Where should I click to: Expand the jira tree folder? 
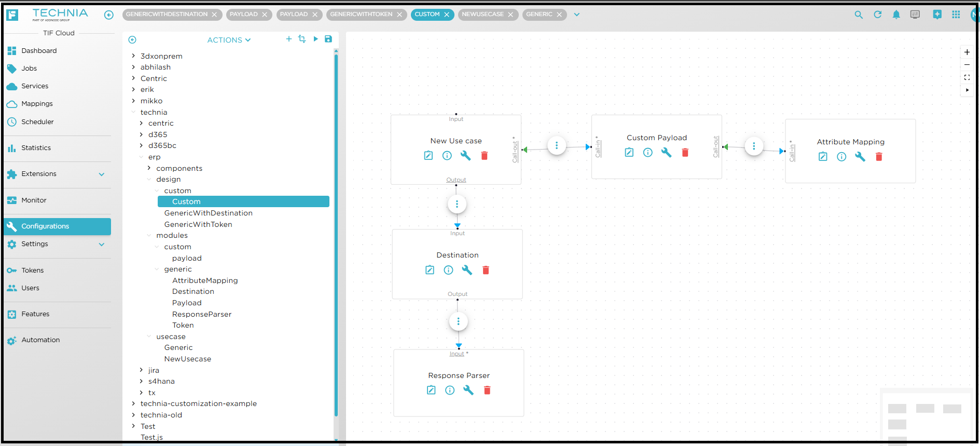141,370
